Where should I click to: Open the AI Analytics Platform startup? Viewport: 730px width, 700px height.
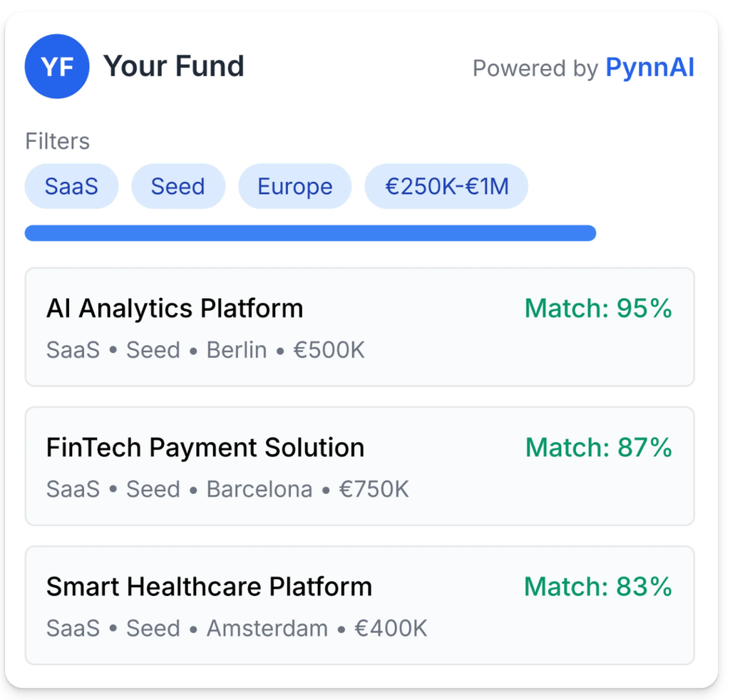point(175,309)
